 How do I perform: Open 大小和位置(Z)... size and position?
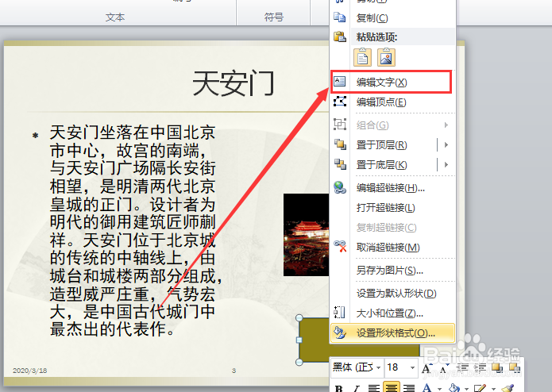392,313
